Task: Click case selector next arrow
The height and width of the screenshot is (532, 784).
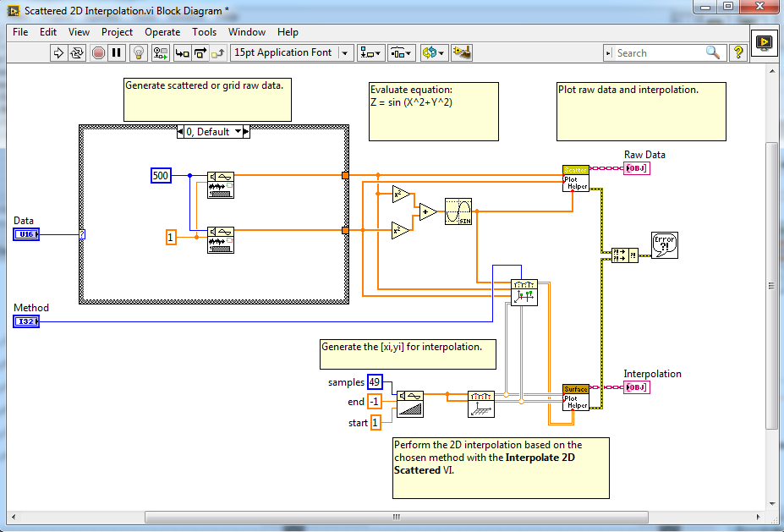Action: pyautogui.click(x=246, y=131)
